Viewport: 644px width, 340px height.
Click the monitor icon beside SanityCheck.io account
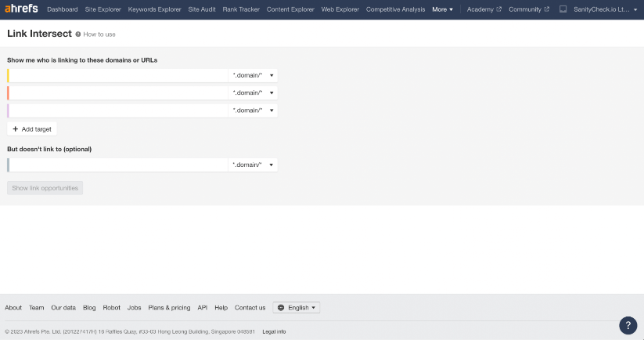click(563, 9)
